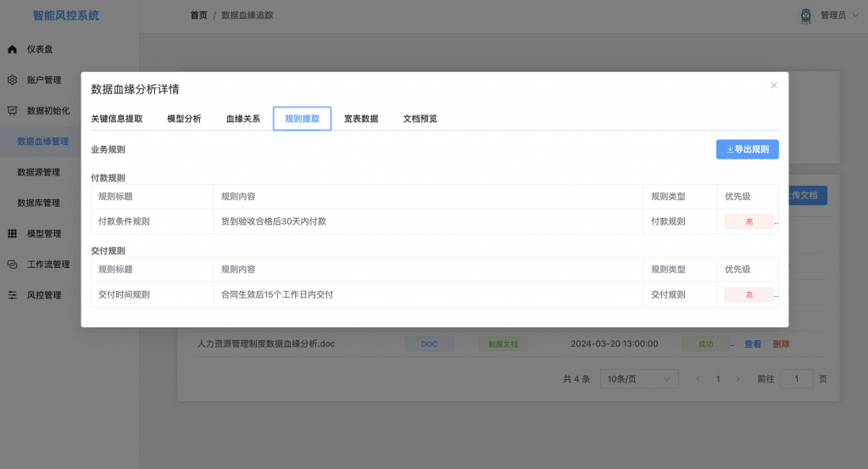Open 仪表盘 menu item label
The width and height of the screenshot is (868, 469).
coord(40,49)
